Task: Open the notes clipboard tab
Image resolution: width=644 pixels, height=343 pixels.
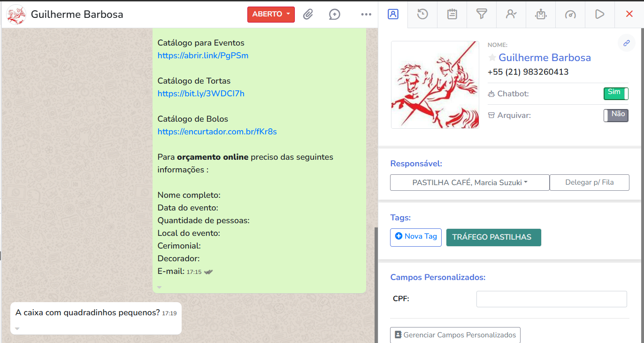Action: pos(452,14)
